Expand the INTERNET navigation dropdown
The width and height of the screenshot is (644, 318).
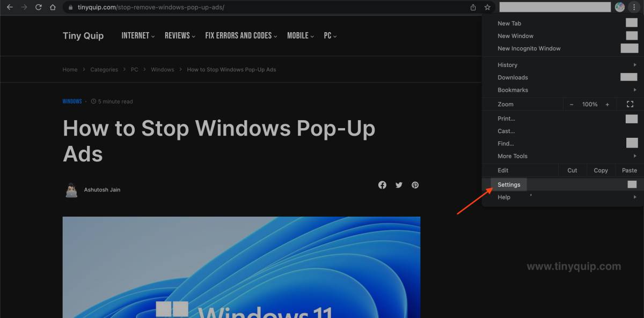pos(135,35)
